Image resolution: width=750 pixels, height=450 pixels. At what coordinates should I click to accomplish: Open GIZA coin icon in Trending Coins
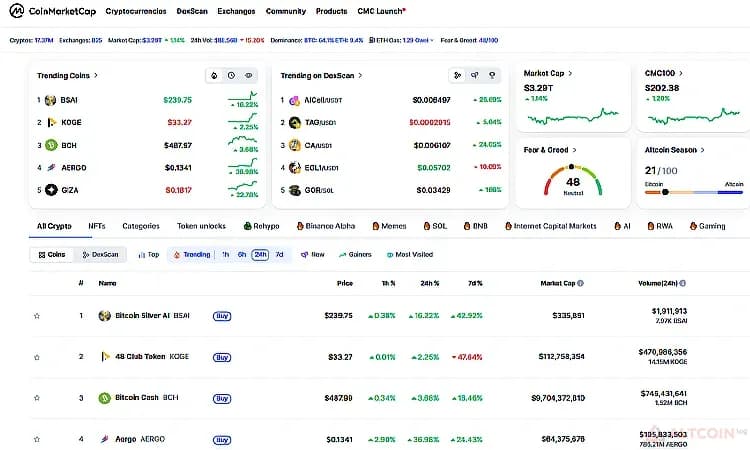[51, 190]
